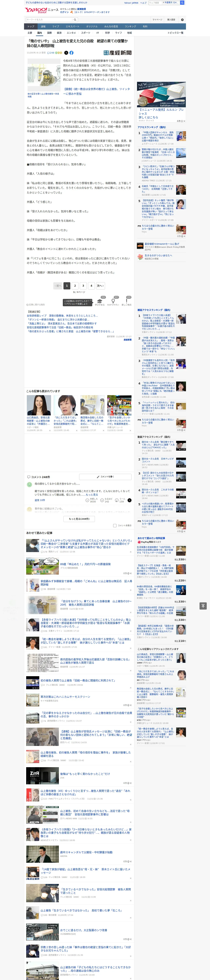The width and height of the screenshot is (210, 980).
Task: Go to article page 2
Action: (75, 286)
